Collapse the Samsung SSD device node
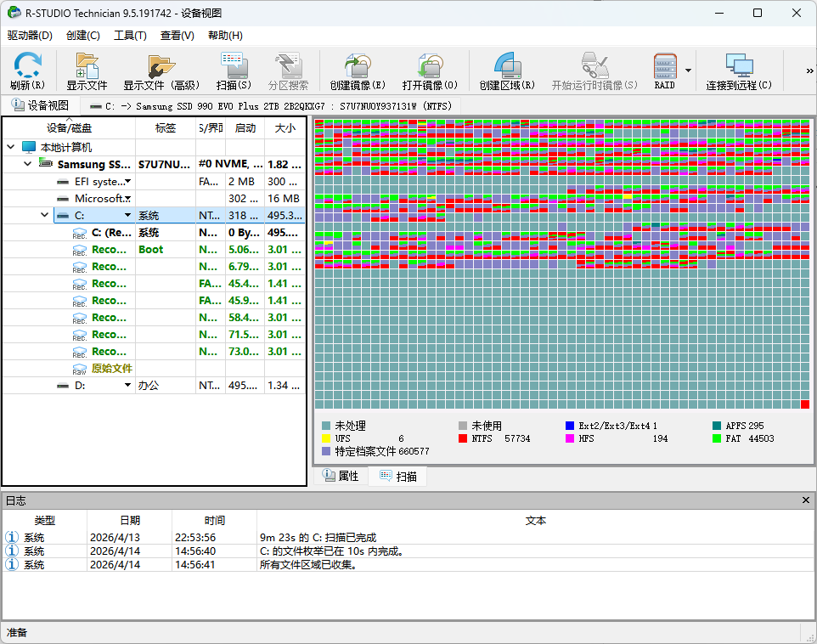This screenshot has width=817, height=644. coord(27,164)
